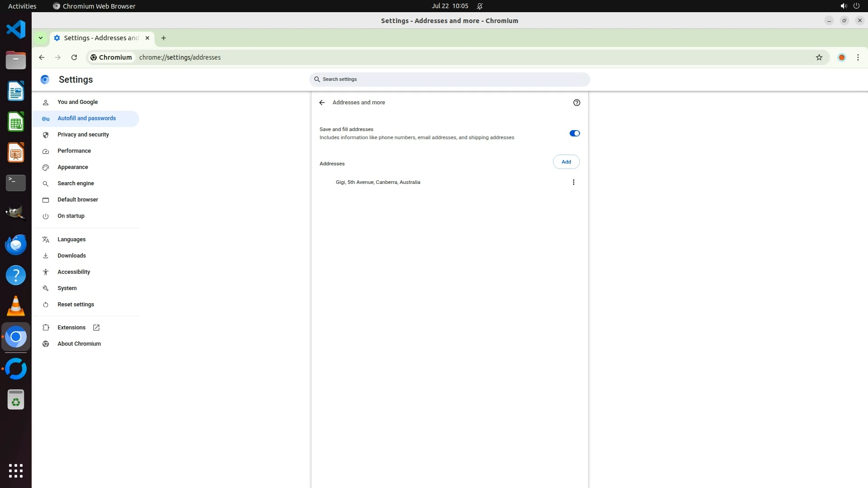Click browser back navigation arrow
868x488 pixels.
click(42, 57)
